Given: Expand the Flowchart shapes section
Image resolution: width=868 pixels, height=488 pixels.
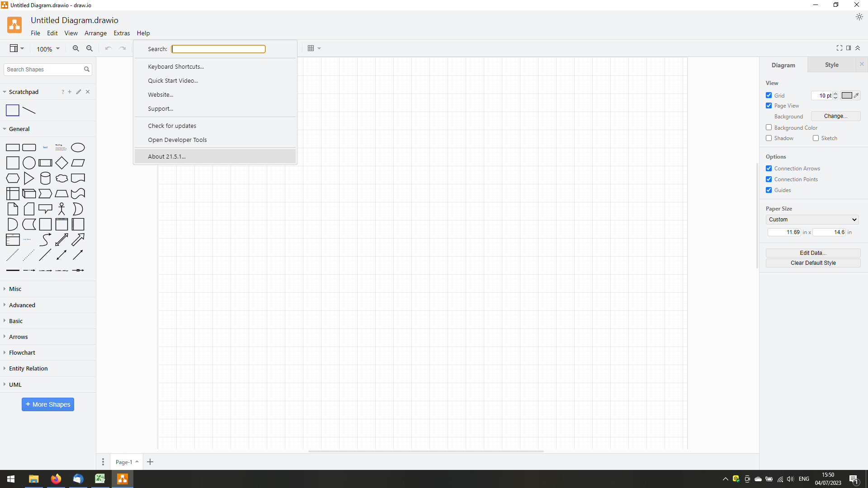Looking at the screenshot, I should coord(21,352).
